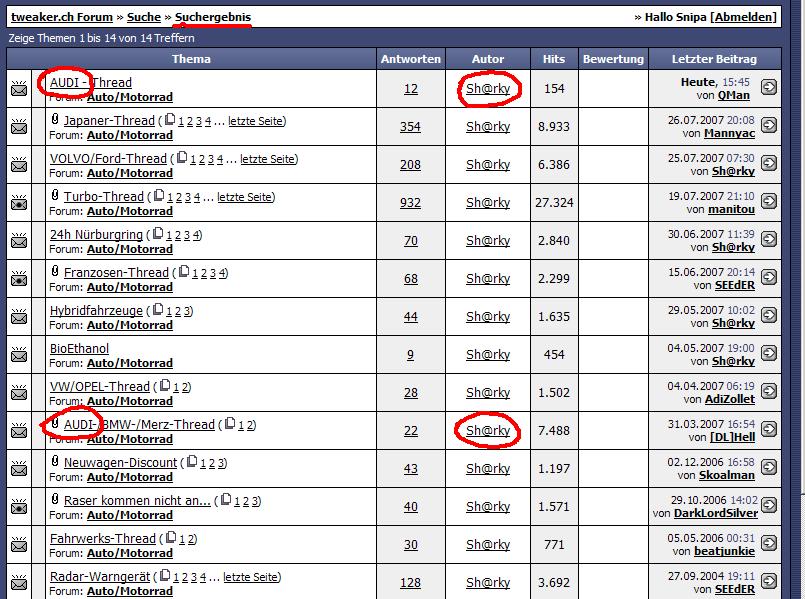
Task: Open last poster QMan's profile
Action: pos(734,96)
